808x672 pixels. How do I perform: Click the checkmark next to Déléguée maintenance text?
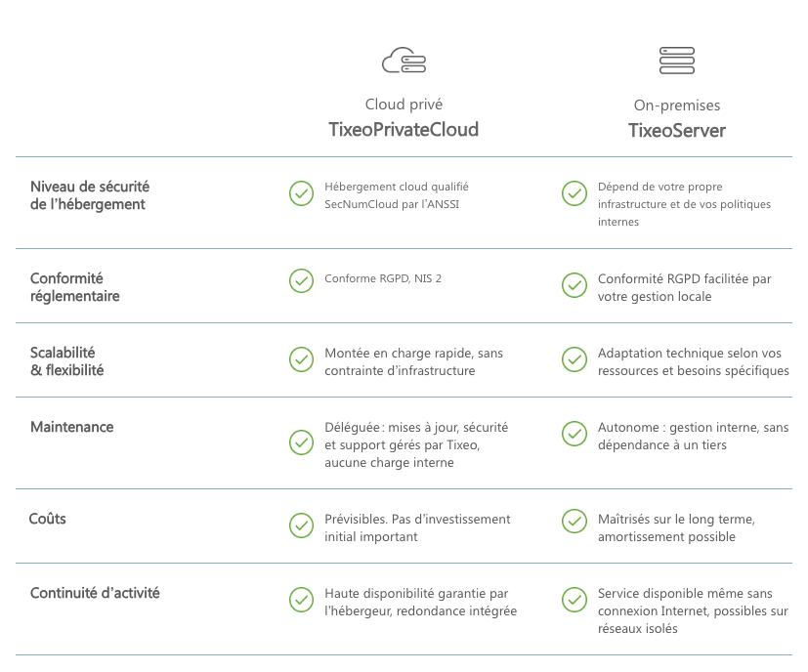tap(301, 442)
